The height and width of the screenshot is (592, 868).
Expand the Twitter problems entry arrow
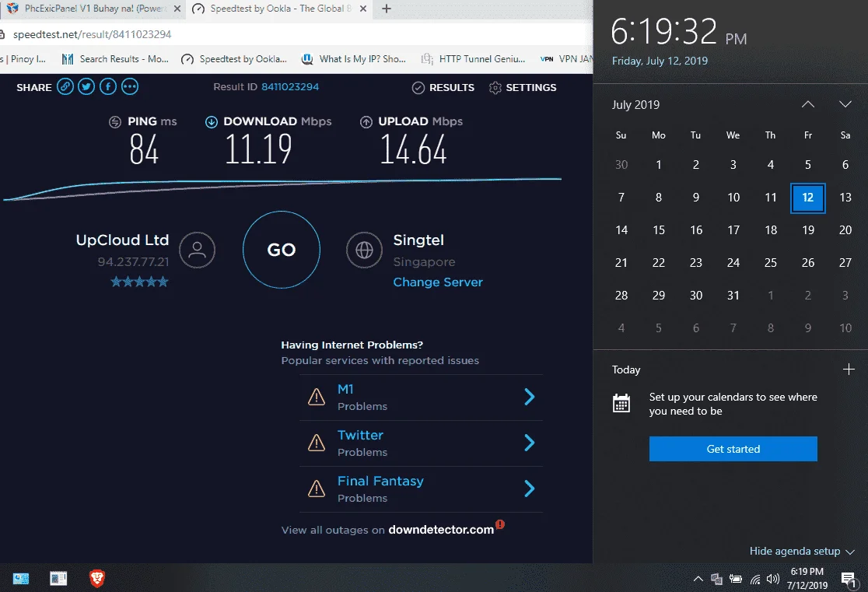click(x=529, y=443)
